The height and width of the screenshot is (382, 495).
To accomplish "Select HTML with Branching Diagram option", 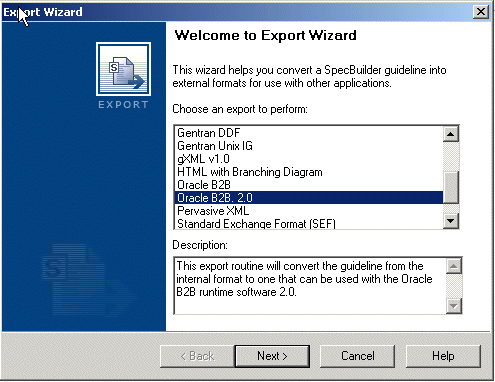I will click(309, 172).
